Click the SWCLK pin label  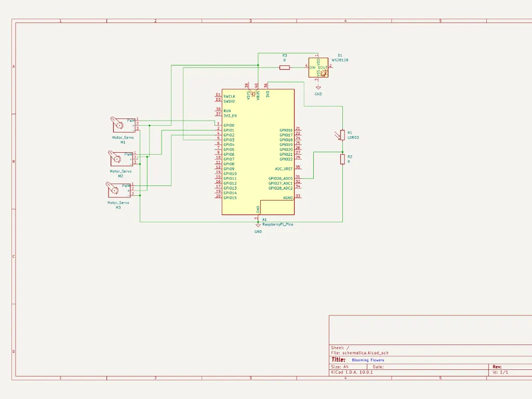229,96
